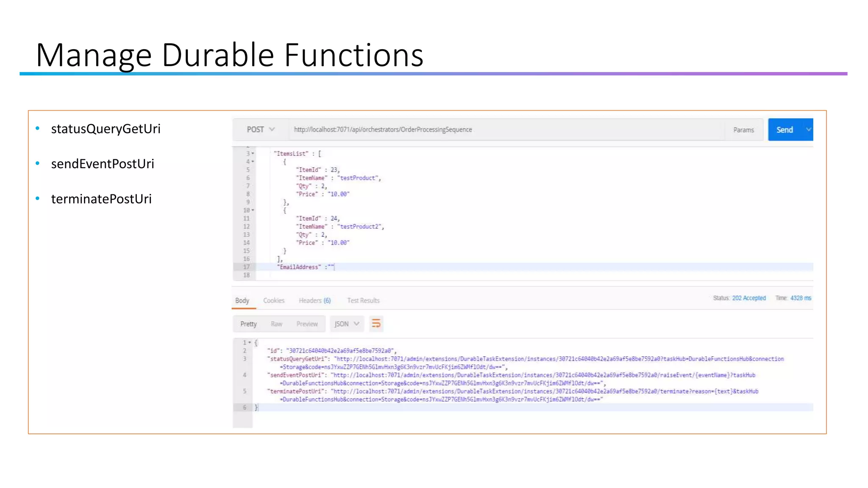Image resolution: width=868 pixels, height=488 pixels.
Task: Open the JSON format dropdown
Action: [347, 324]
